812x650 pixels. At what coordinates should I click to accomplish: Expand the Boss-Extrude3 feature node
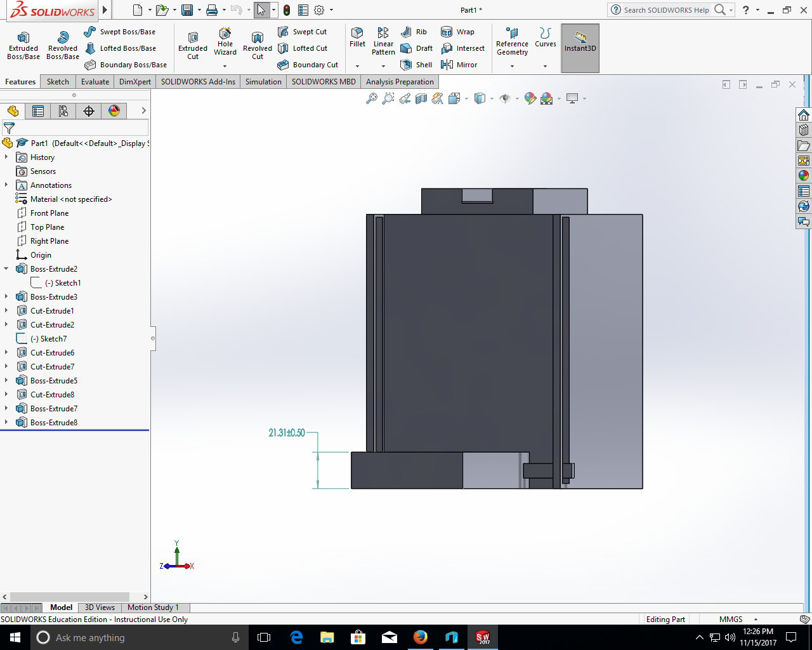point(6,296)
